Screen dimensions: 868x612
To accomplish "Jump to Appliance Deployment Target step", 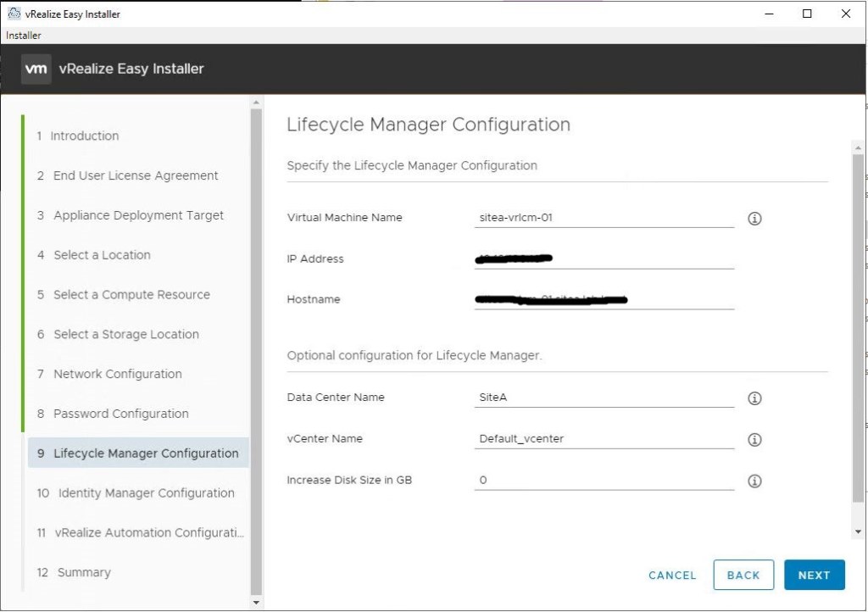I will [138, 215].
